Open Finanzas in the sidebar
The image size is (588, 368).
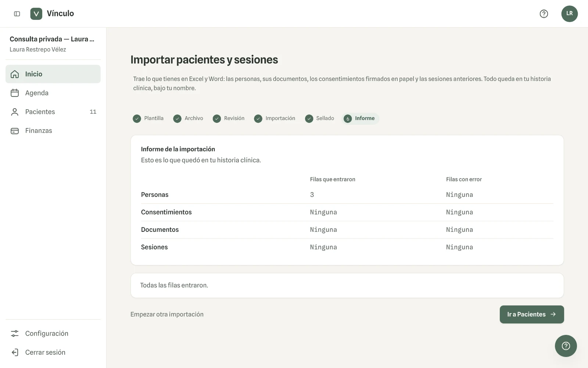pos(53,131)
